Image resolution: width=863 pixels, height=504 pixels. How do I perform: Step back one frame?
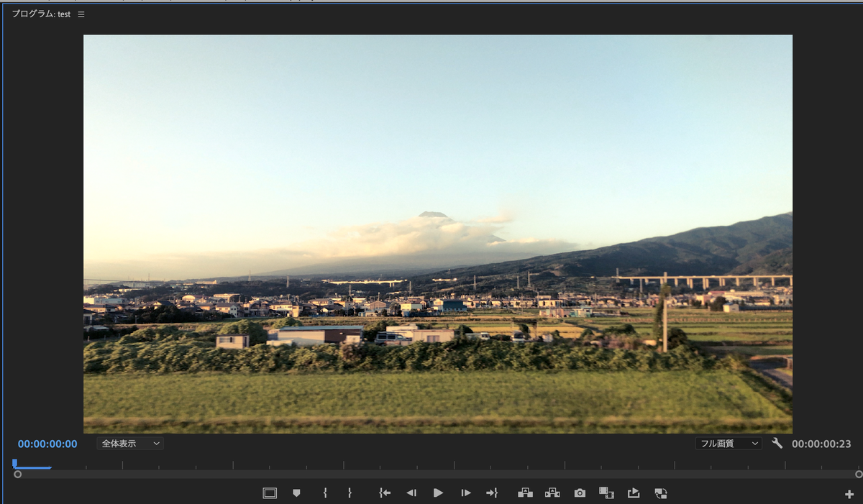[x=411, y=493]
